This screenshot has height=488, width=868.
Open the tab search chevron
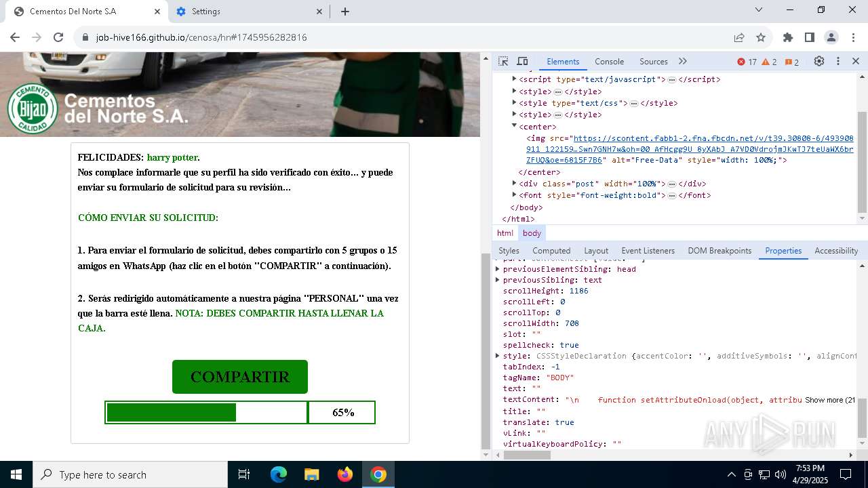coord(759,9)
